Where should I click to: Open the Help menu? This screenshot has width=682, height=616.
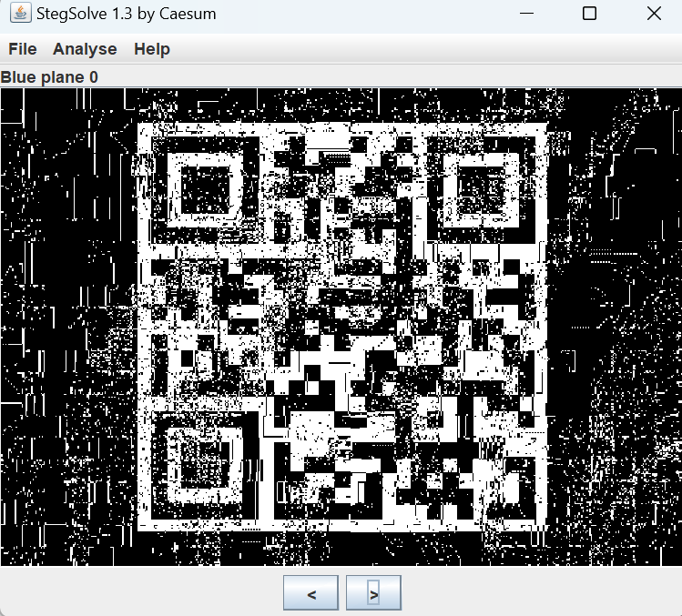pyautogui.click(x=152, y=49)
